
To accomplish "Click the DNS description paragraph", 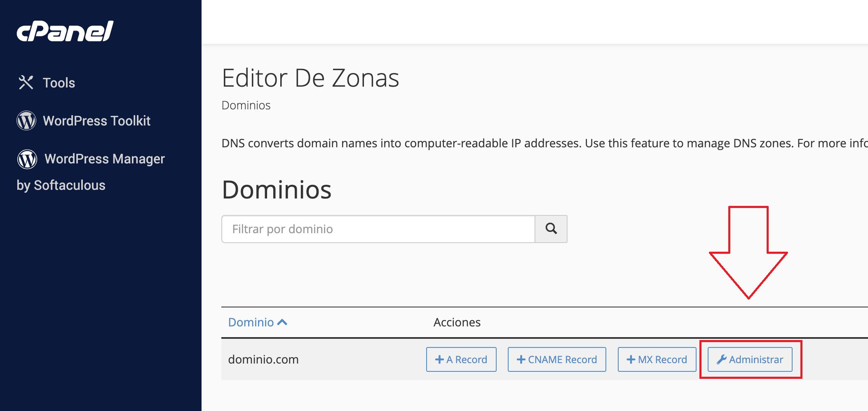I will tap(544, 143).
